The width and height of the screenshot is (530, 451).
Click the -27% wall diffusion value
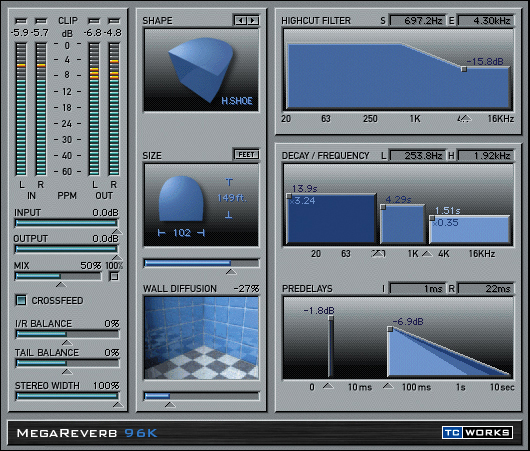(246, 288)
